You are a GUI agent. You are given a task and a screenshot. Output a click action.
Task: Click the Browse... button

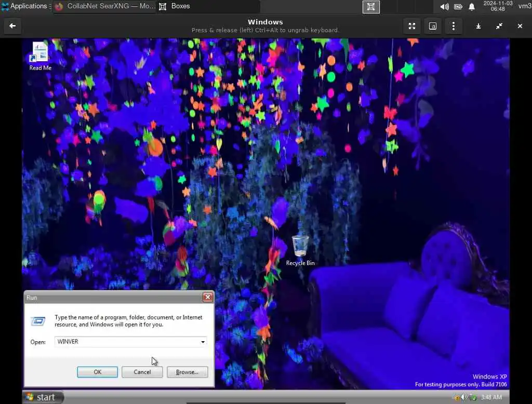(187, 372)
